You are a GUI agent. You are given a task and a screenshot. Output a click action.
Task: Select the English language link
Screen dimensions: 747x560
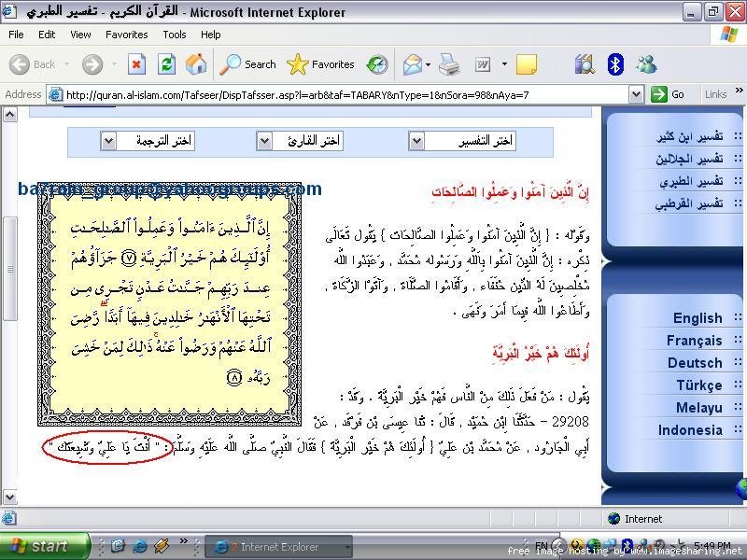pyautogui.click(x=698, y=318)
